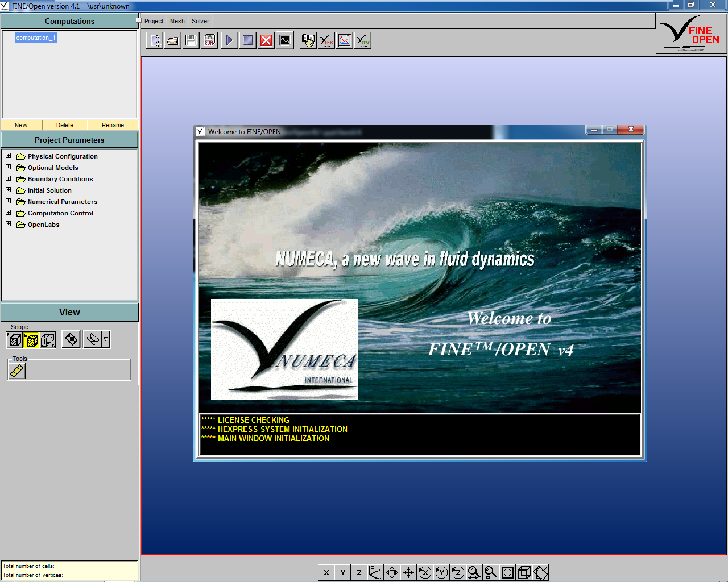728x582 pixels.
Task: Toggle the XYZ coordinate axes icon
Action: (x=375, y=572)
